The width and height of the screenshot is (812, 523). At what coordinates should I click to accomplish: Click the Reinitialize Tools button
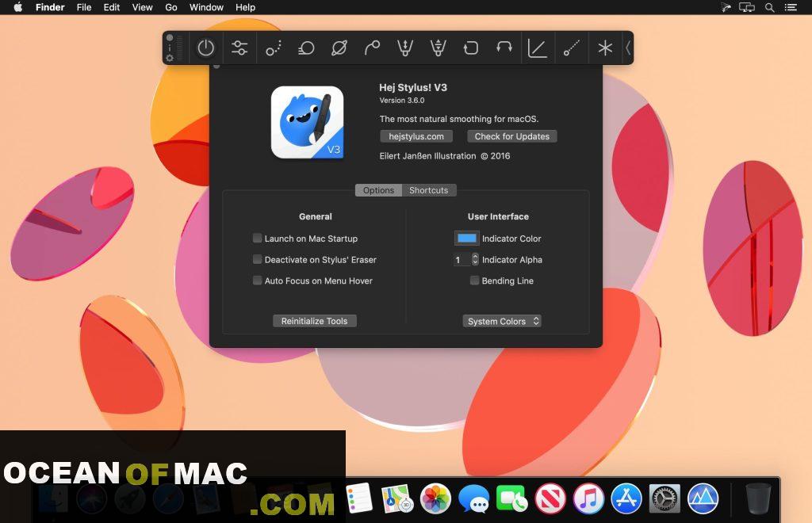(314, 321)
